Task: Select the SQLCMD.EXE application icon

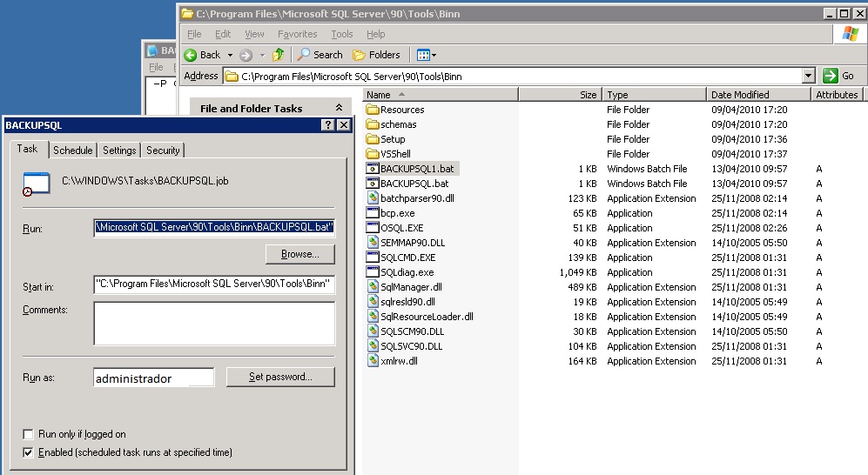Action: click(x=373, y=258)
